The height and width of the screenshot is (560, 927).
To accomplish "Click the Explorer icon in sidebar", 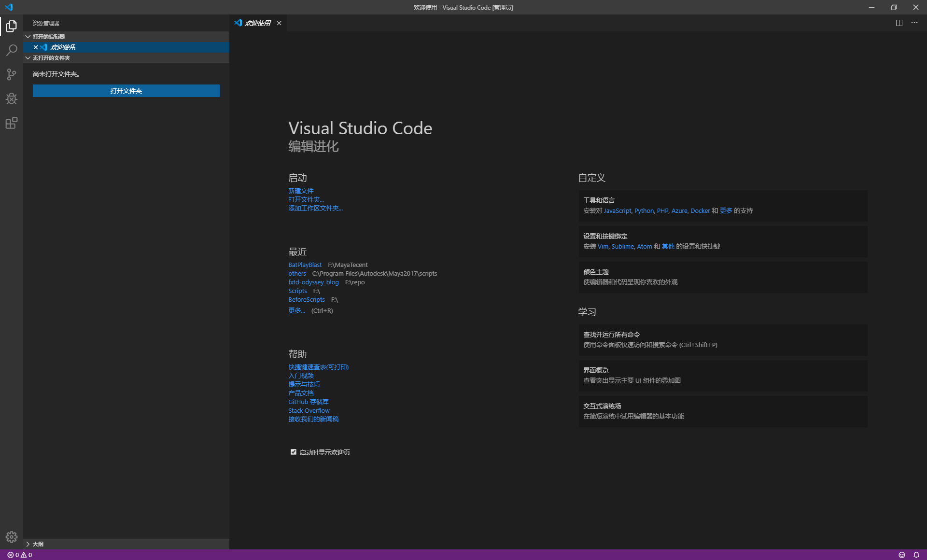I will 11,25.
